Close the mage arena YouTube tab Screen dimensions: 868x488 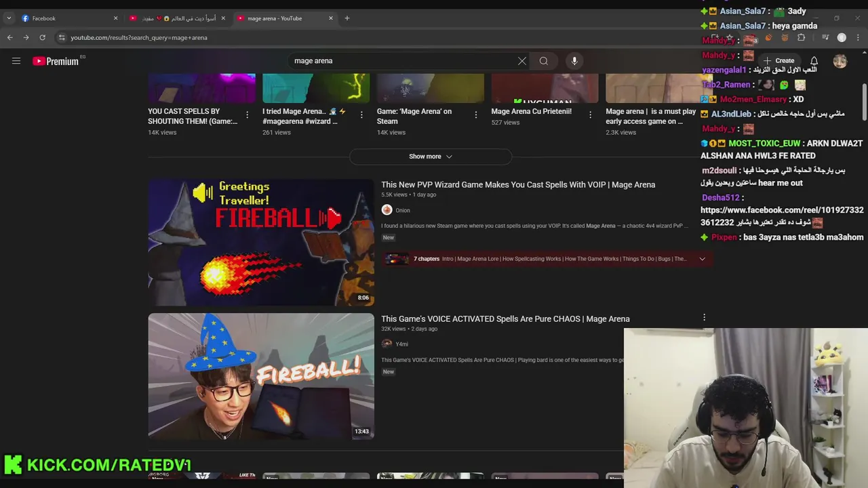[x=331, y=18]
